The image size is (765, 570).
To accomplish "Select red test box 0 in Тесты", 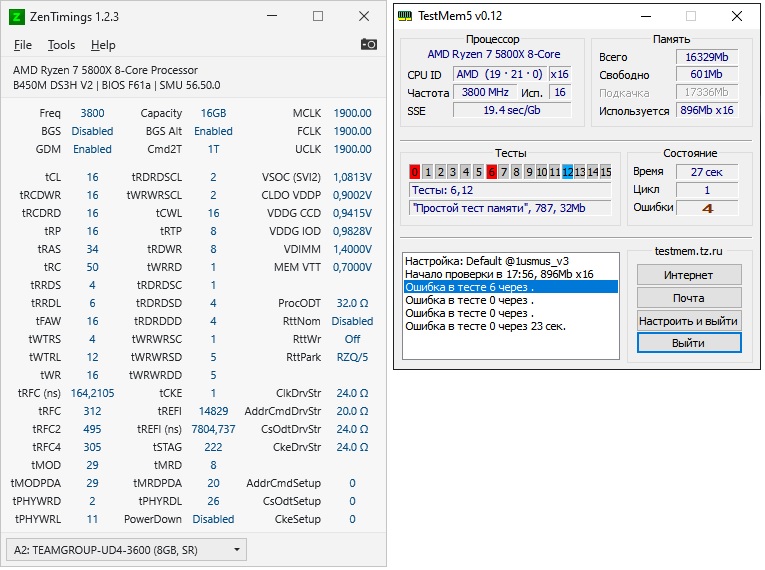I will (x=415, y=172).
